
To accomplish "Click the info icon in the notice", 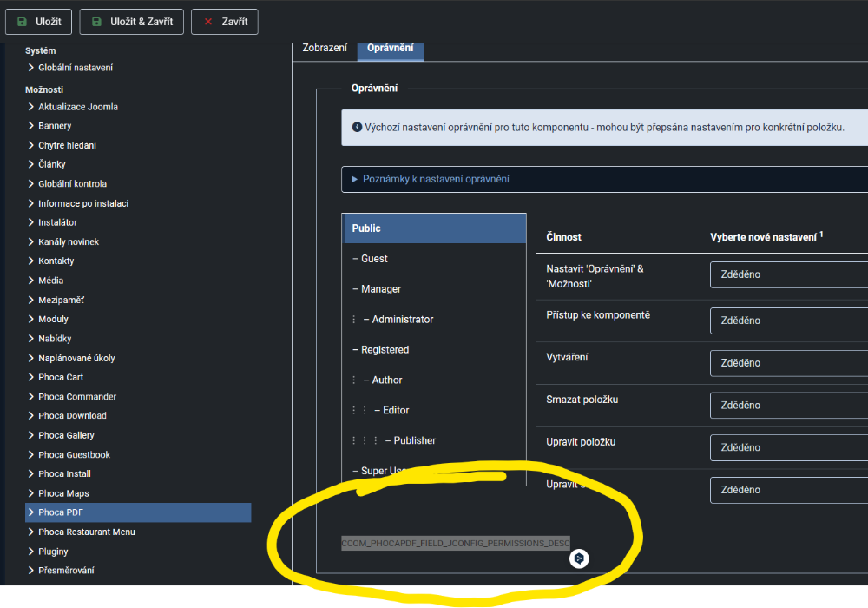I will coord(357,128).
